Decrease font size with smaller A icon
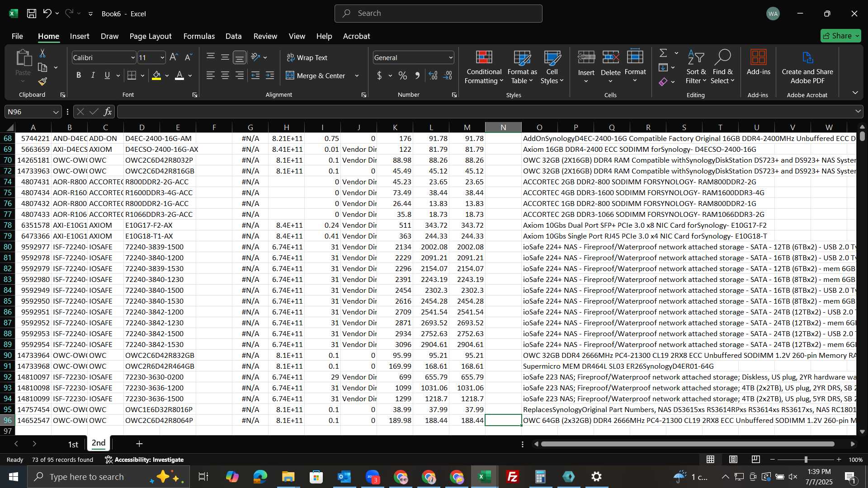Image resolution: width=868 pixels, height=488 pixels. (189, 57)
